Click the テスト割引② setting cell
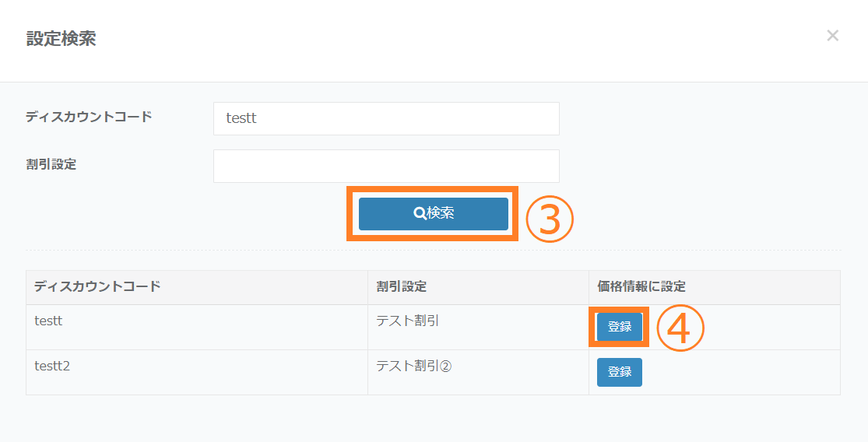The height and width of the screenshot is (442, 868). (413, 365)
